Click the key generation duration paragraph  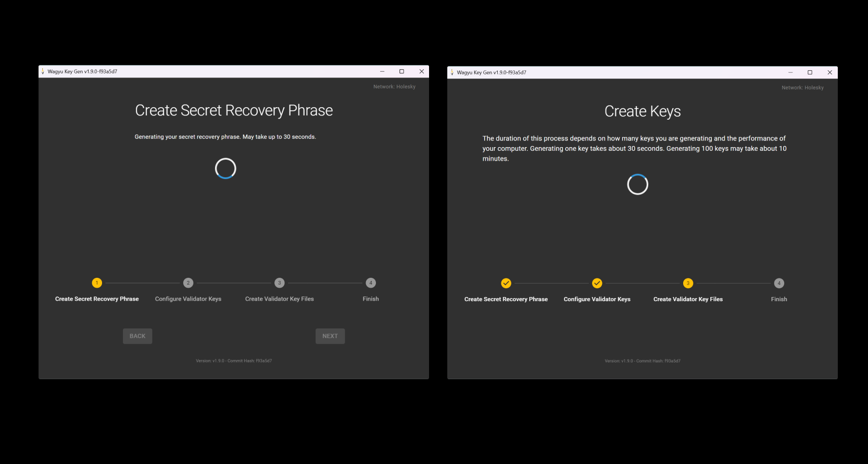click(635, 148)
